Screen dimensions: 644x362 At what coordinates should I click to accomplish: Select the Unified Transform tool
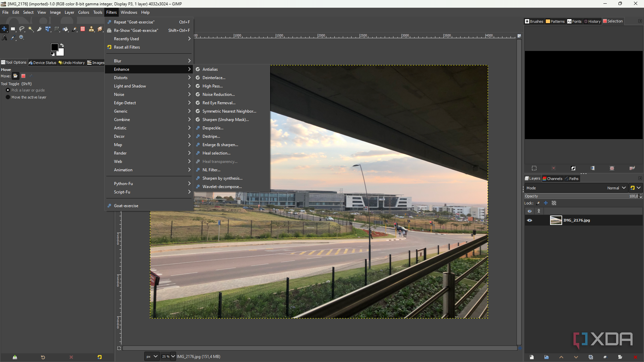[x=48, y=29]
